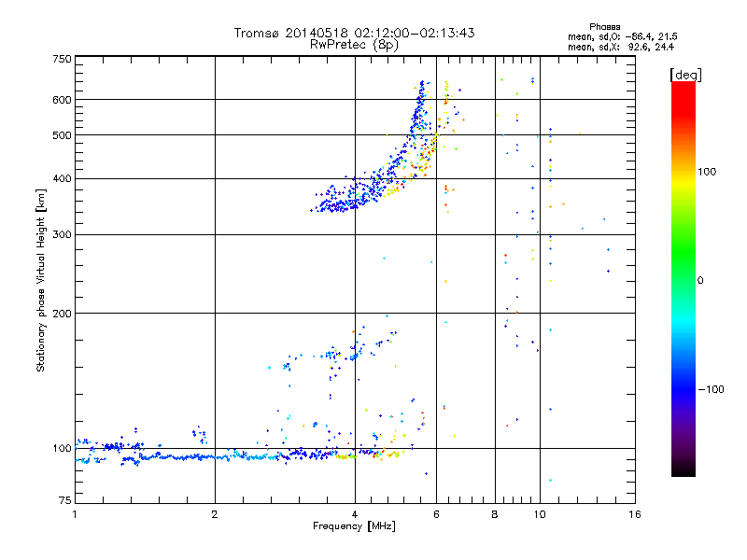This screenshot has height=560, width=747.
Task: Click the y-axis label '400'
Action: point(62,179)
